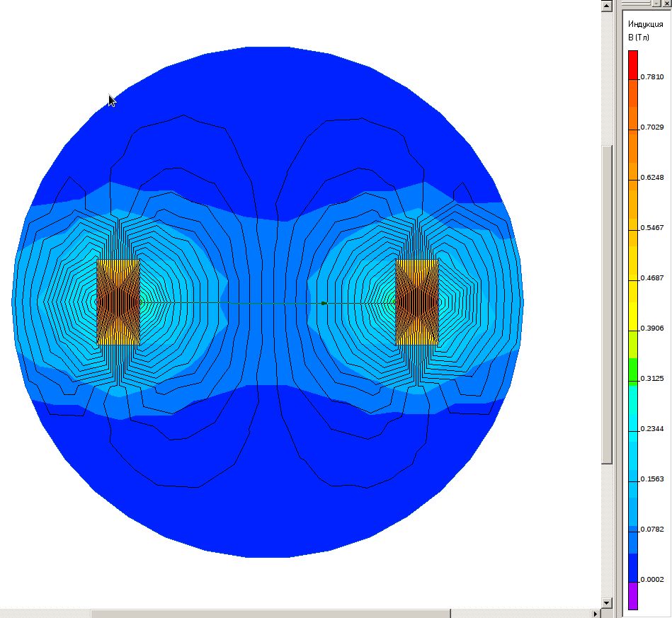
Task: Select legend value 0.6248
Action: (652, 178)
